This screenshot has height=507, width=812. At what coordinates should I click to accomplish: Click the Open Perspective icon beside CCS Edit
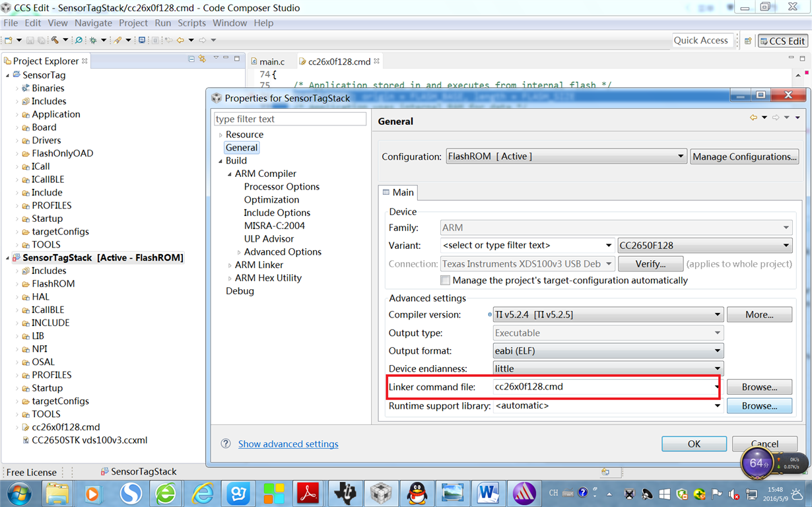tap(748, 41)
